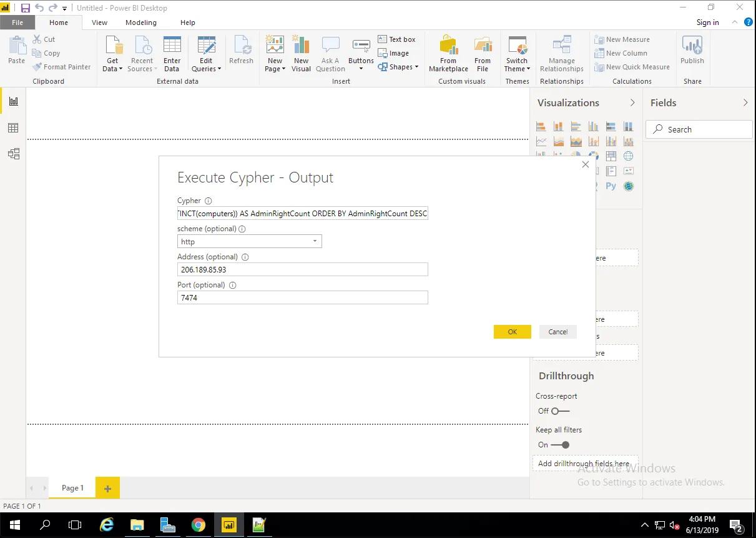Image resolution: width=756 pixels, height=538 pixels.
Task: Insert a Text box
Action: 397,39
